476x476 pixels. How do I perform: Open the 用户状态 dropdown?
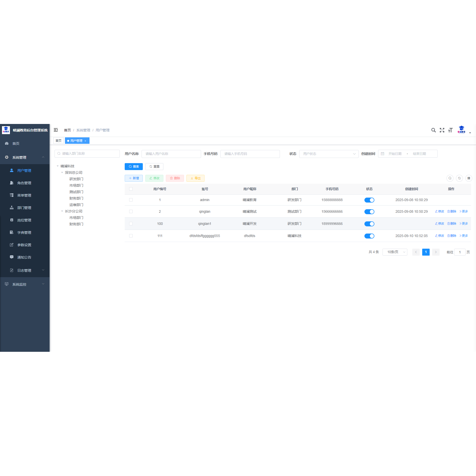329,154
